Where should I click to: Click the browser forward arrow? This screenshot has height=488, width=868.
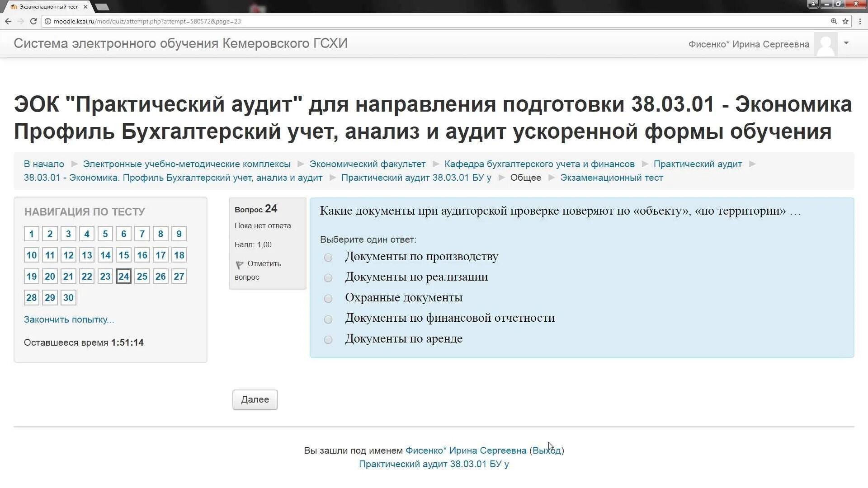[21, 21]
